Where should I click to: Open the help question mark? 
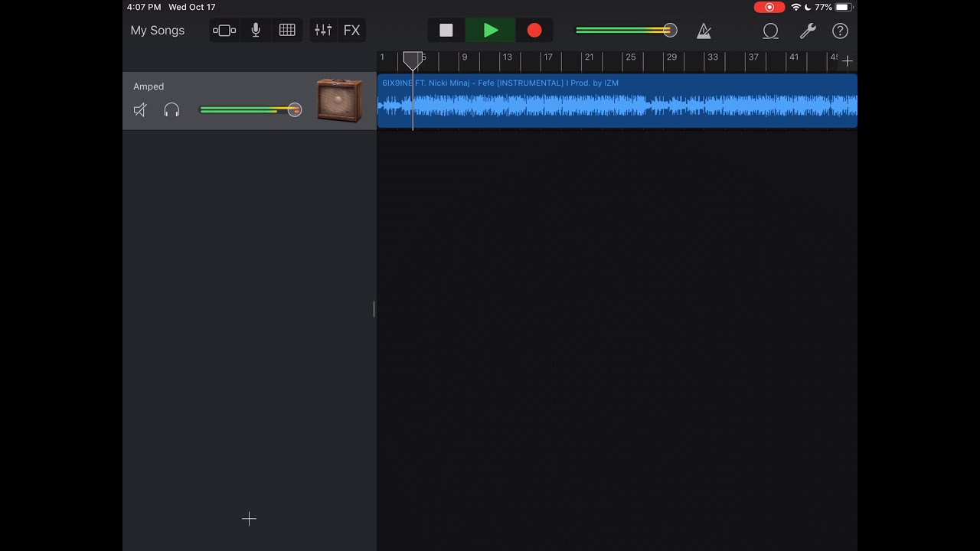840,31
